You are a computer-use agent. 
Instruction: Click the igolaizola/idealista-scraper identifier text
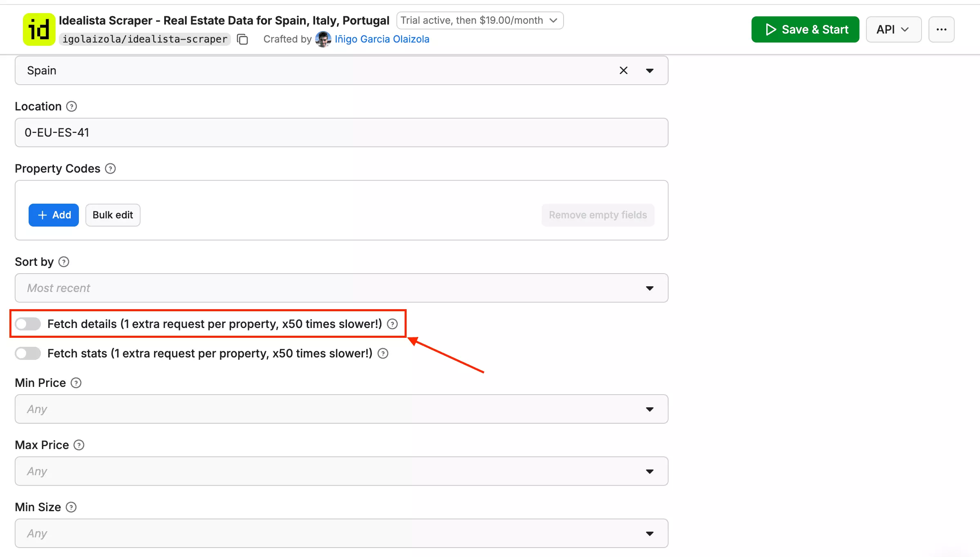145,39
